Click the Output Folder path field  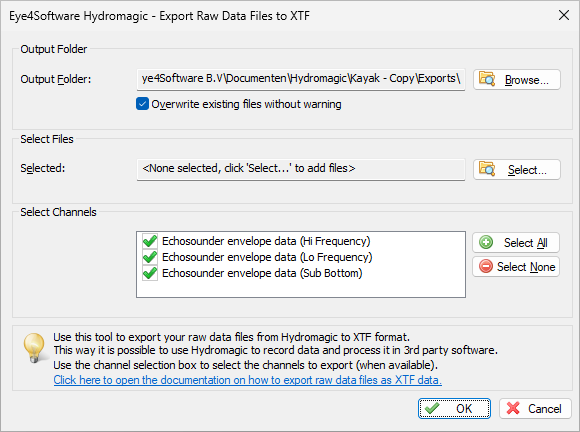click(301, 79)
